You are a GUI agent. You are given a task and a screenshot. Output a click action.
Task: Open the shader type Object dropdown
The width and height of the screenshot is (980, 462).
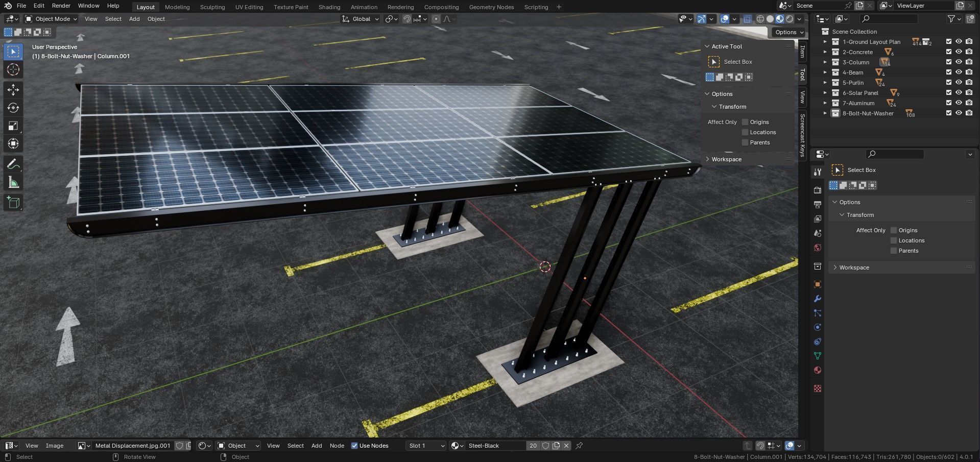click(x=237, y=446)
